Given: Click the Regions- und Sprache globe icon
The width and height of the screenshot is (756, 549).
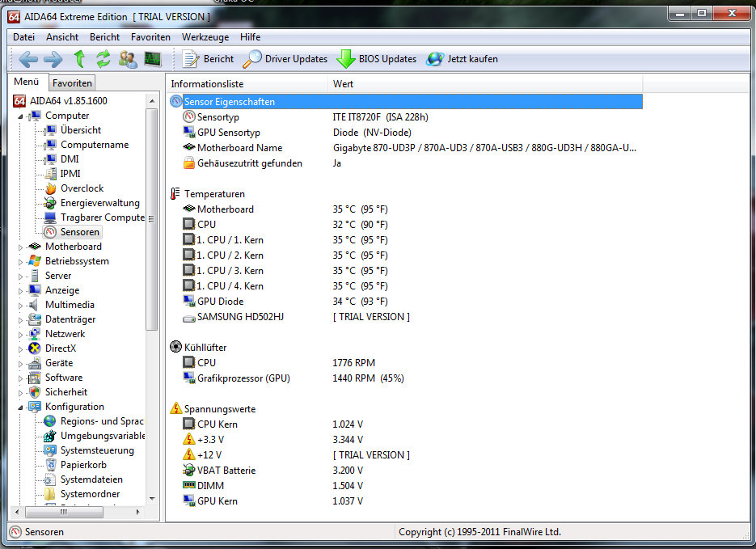Looking at the screenshot, I should point(49,421).
